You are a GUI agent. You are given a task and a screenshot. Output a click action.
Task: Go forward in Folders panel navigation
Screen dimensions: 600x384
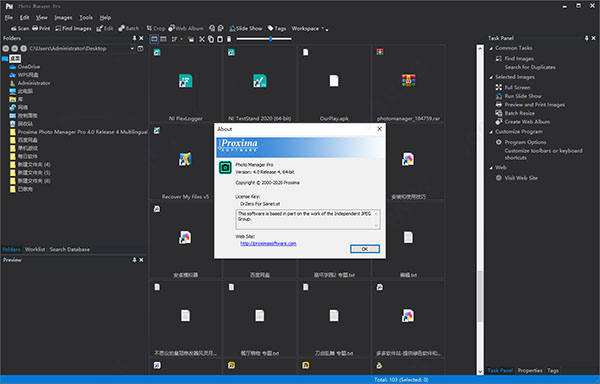click(15, 49)
